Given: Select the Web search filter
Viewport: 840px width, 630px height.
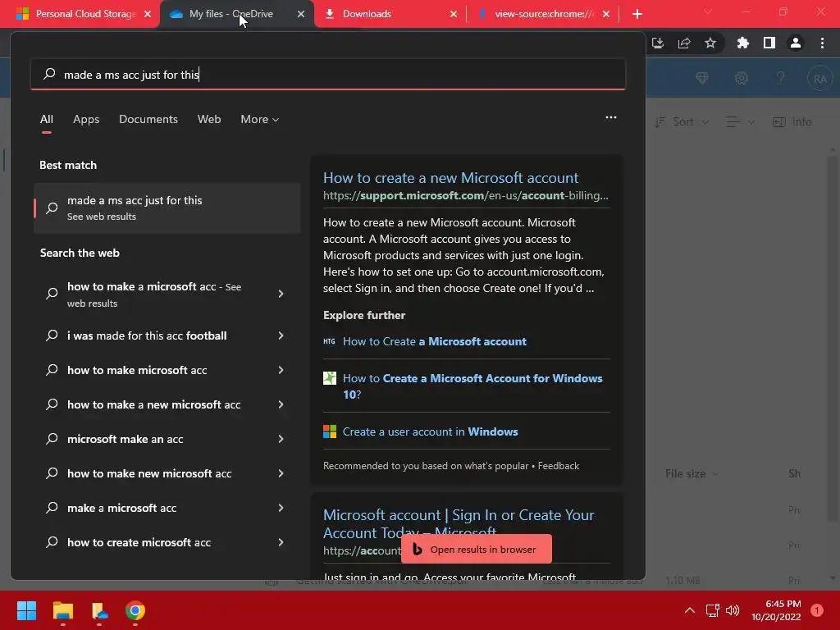Looking at the screenshot, I should [x=209, y=120].
